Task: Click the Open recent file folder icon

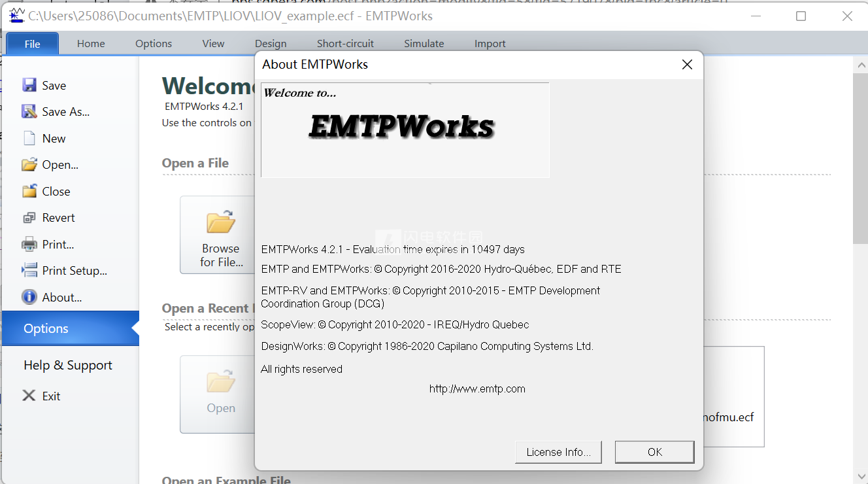Action: [x=221, y=381]
